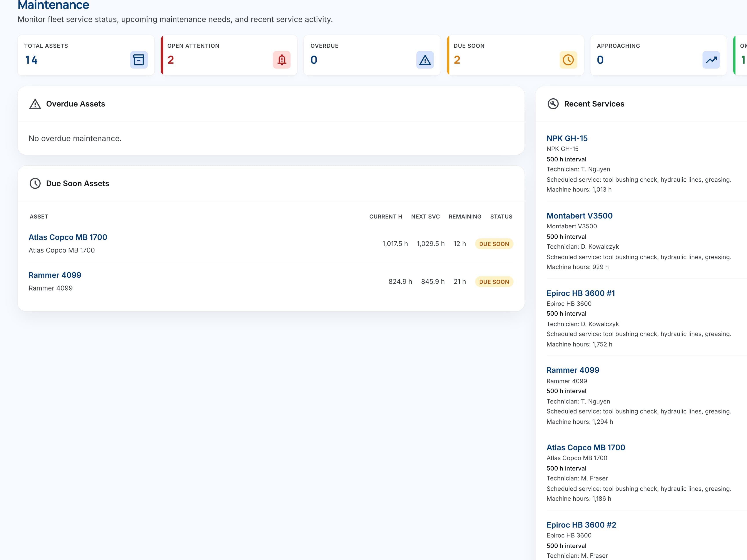Click the 845.9 h next service value
Image resolution: width=747 pixels, height=560 pixels.
click(433, 282)
